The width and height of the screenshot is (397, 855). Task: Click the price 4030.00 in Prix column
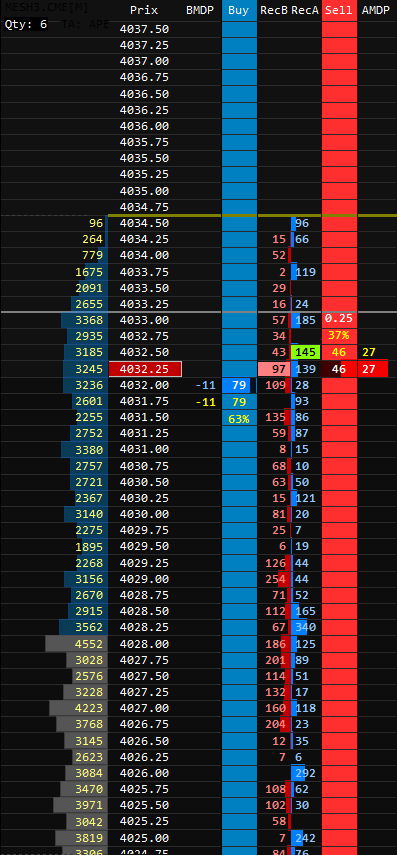pos(144,514)
